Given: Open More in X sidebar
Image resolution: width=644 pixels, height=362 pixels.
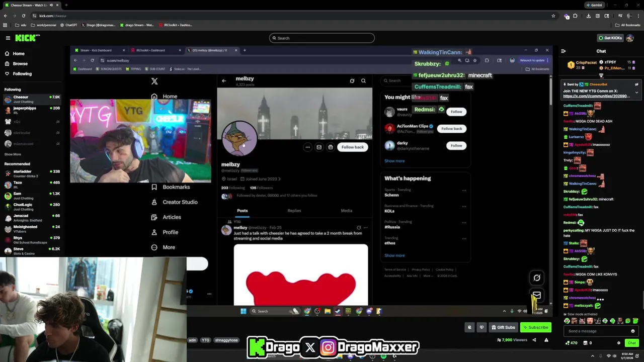Looking at the screenshot, I should 163,247.
